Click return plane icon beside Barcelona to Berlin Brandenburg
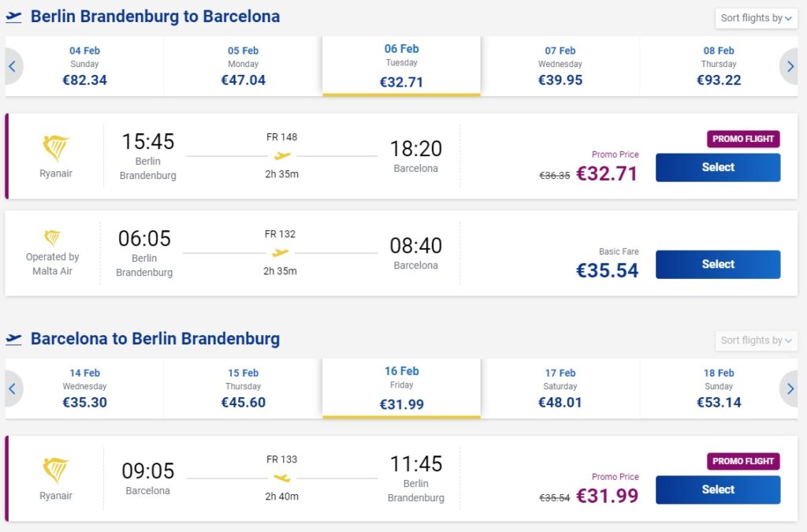 pos(13,339)
